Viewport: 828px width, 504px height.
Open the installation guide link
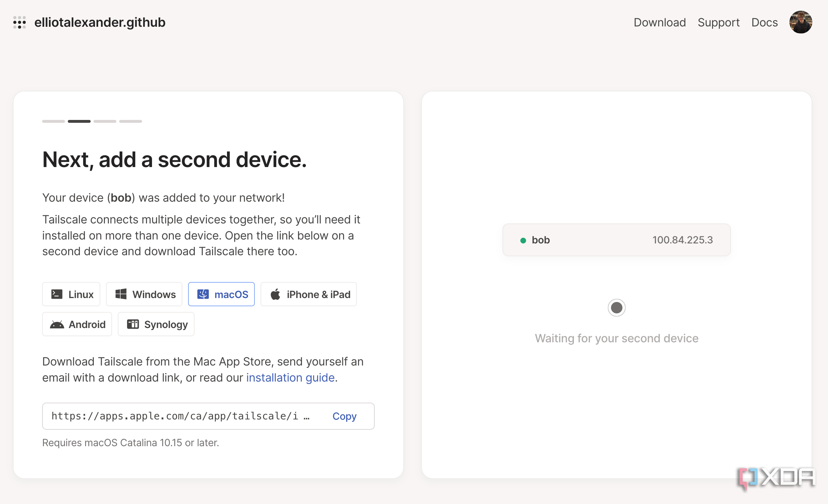291,378
